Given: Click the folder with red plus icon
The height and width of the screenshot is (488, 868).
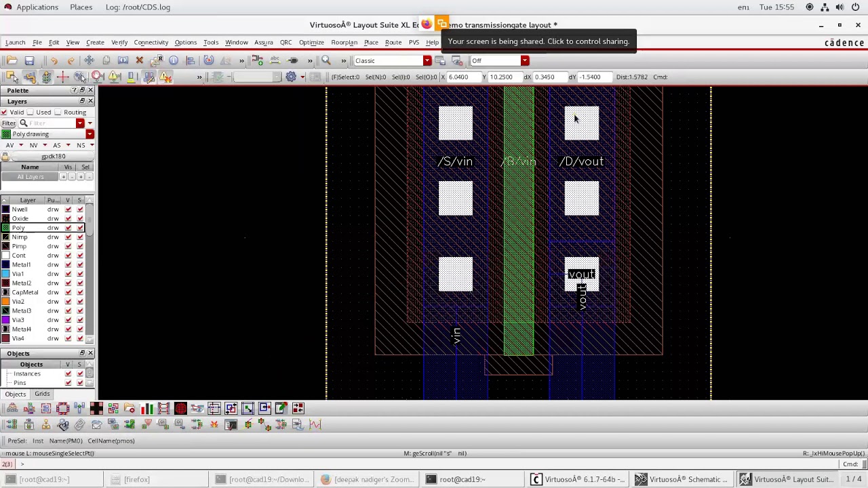Looking at the screenshot, I should coord(130,408).
